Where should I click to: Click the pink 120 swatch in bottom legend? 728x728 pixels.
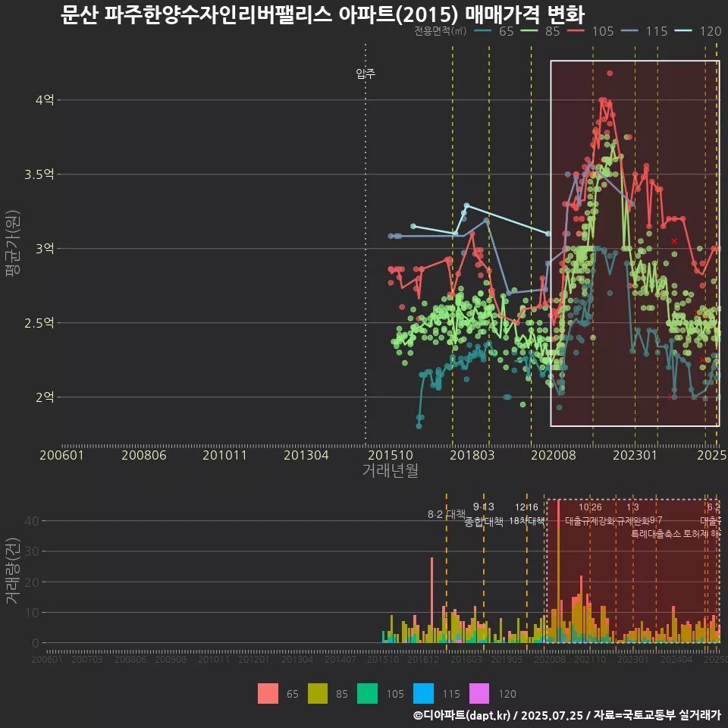[x=479, y=694]
